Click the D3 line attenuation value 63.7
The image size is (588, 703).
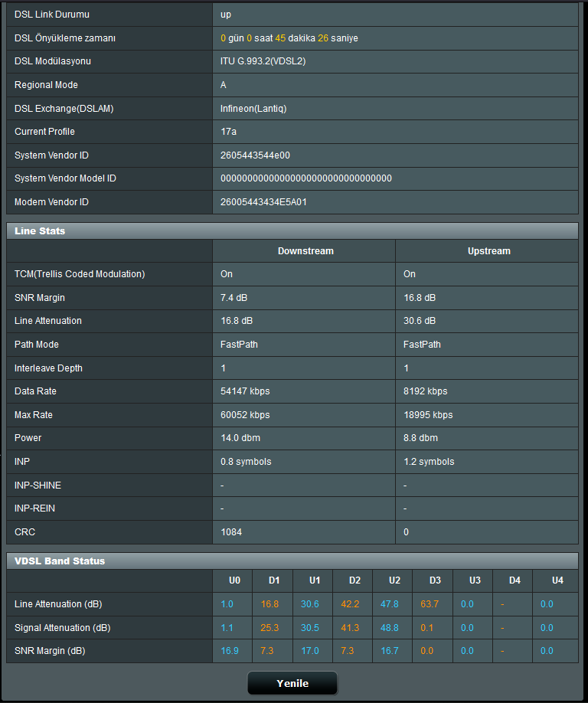(x=430, y=604)
